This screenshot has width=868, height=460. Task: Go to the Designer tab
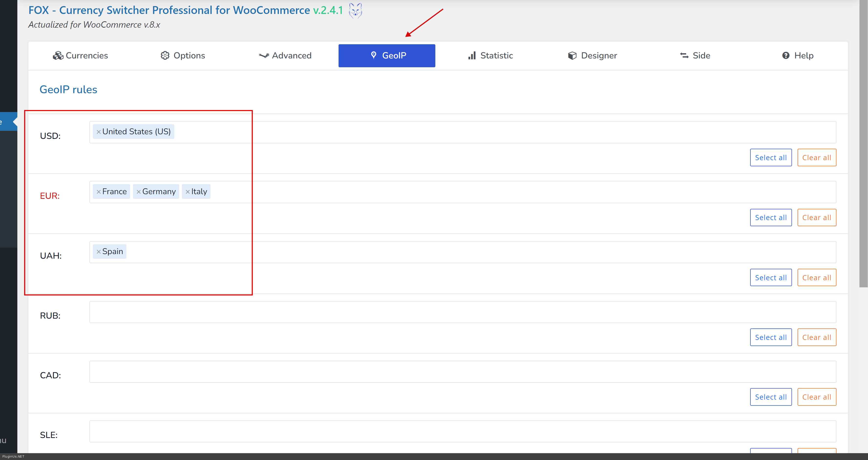coord(592,56)
